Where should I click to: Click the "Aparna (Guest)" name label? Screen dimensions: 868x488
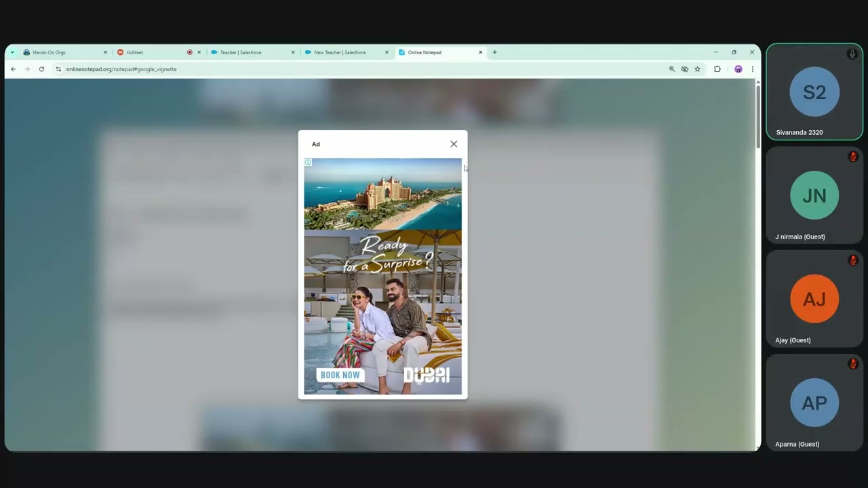click(x=797, y=445)
